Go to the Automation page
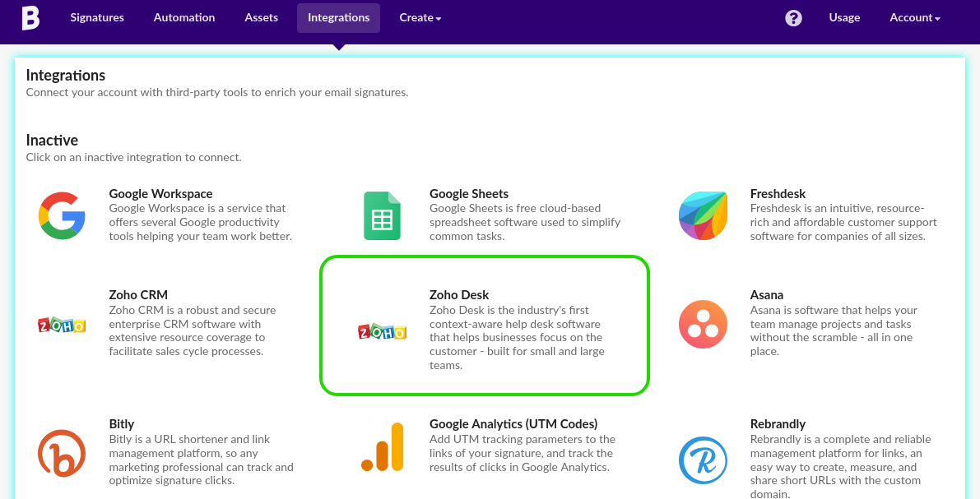The height and width of the screenshot is (499, 980). pyautogui.click(x=184, y=17)
